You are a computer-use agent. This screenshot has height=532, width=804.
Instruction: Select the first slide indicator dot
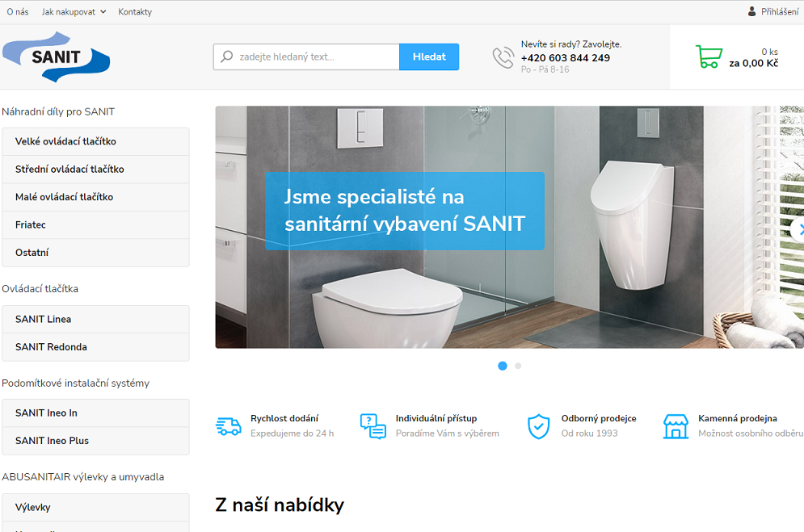503,366
